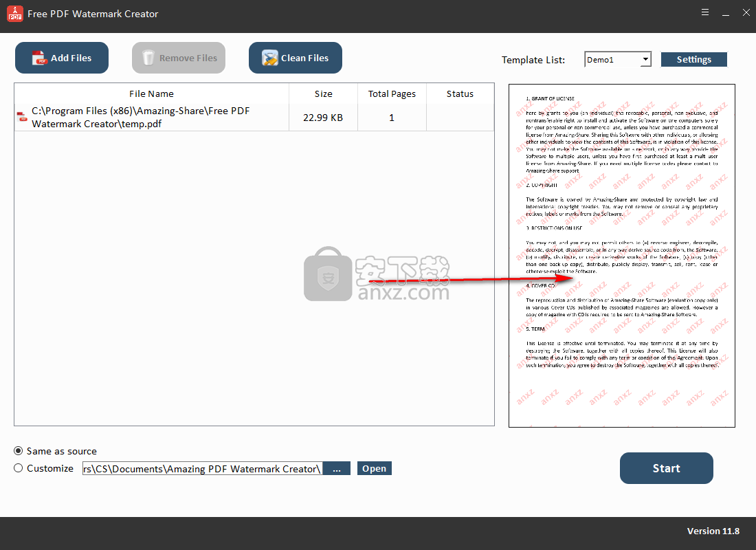Click the watermarked PDF preview thumbnail
This screenshot has height=550, width=756.
click(622, 256)
